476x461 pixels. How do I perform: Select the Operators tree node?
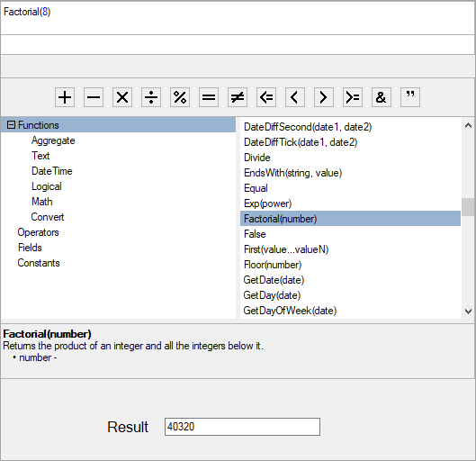[39, 232]
